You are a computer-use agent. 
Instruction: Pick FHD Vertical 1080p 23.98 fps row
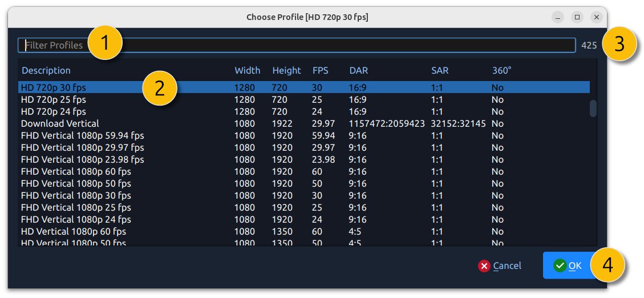pos(82,159)
